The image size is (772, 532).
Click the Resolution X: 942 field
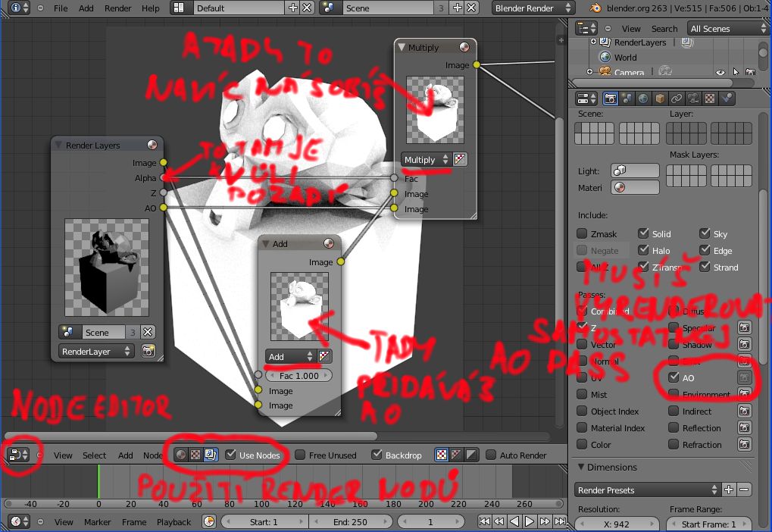click(x=617, y=524)
